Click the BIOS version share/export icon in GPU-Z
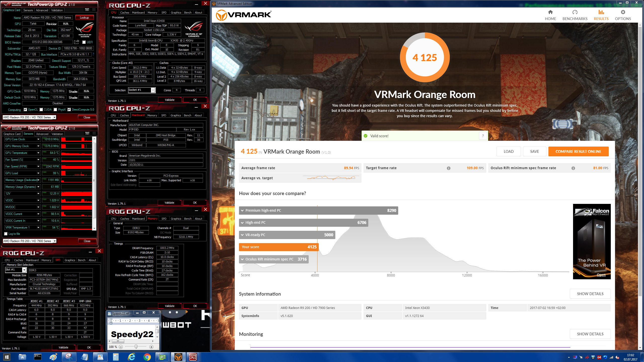 tap(76, 42)
